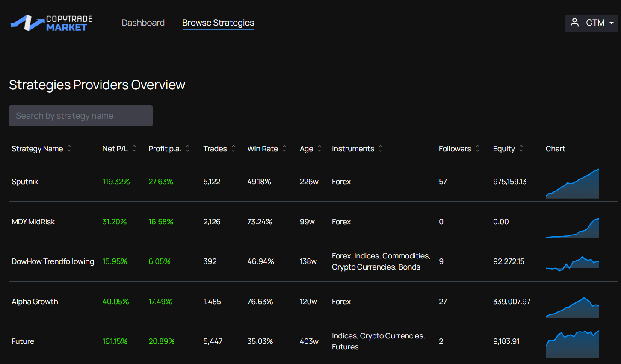Click Future's profit p.a. 20.89%
Screen dimensions: 621x364
click(162, 341)
